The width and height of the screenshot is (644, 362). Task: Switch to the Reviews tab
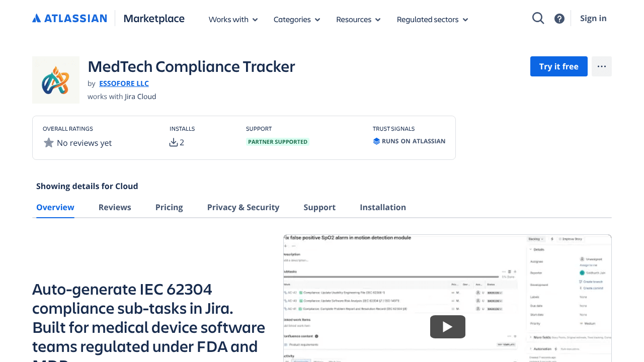115,207
